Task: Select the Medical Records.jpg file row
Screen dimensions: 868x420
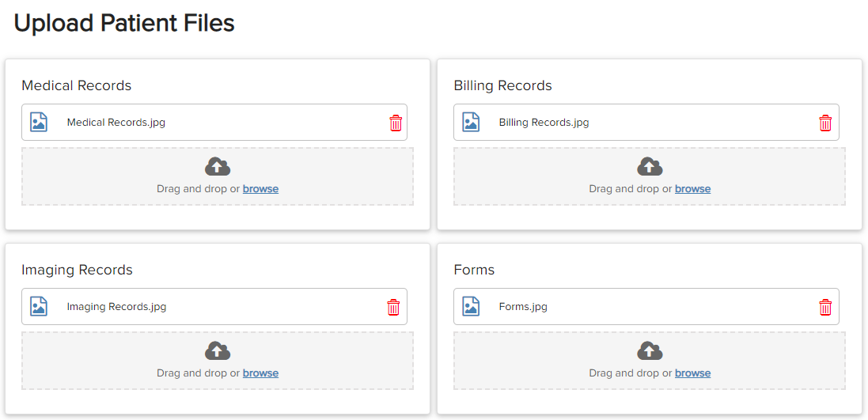Action: click(x=214, y=123)
